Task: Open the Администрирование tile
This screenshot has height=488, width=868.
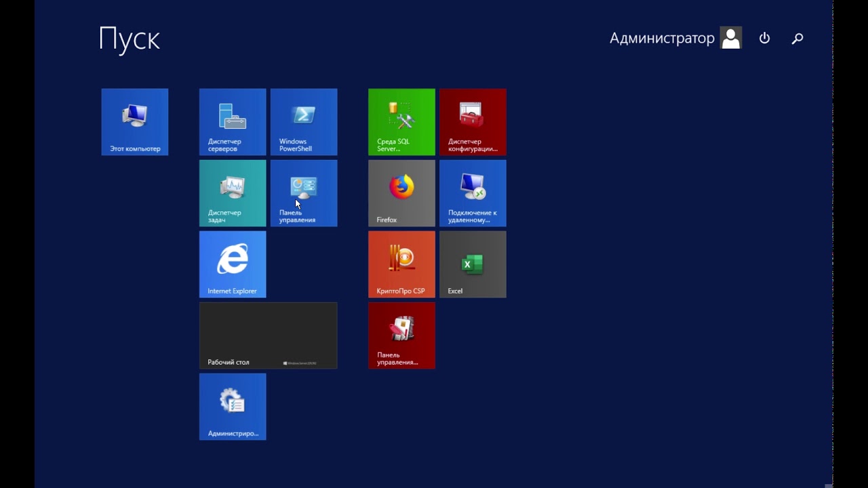Action: pyautogui.click(x=233, y=407)
